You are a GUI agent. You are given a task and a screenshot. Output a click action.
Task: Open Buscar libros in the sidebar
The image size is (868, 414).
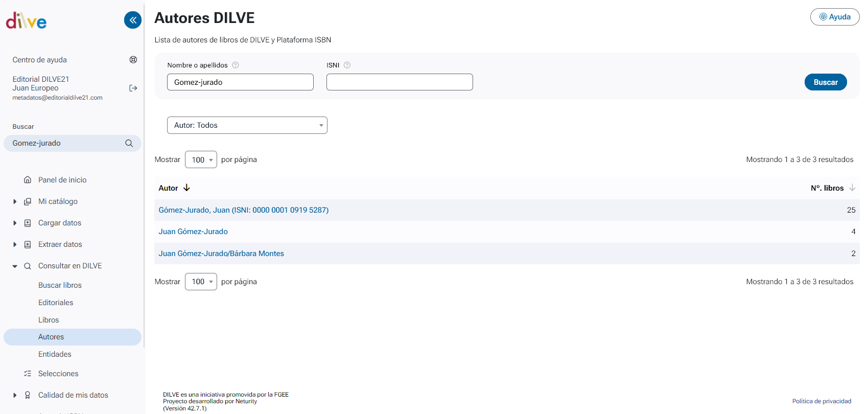(x=60, y=285)
